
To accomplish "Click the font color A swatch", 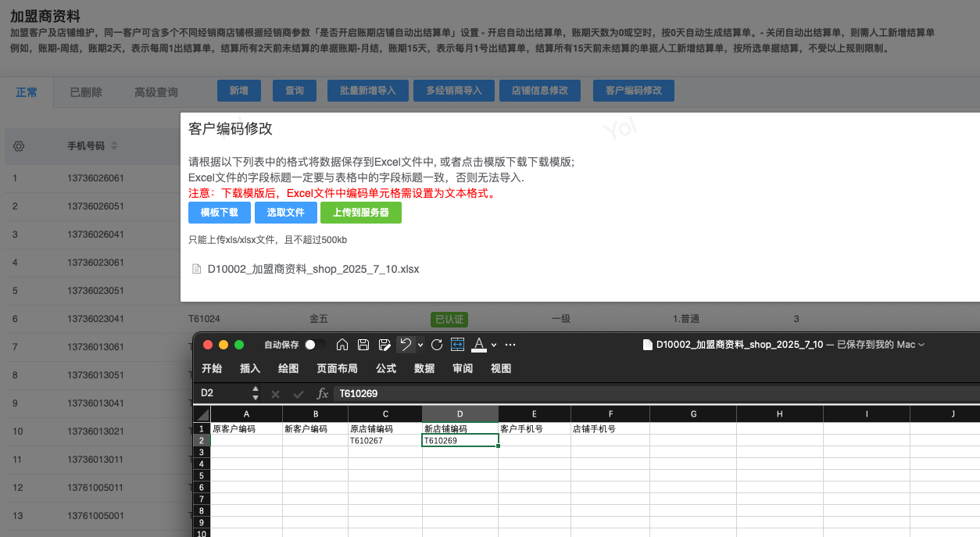I will [479, 345].
